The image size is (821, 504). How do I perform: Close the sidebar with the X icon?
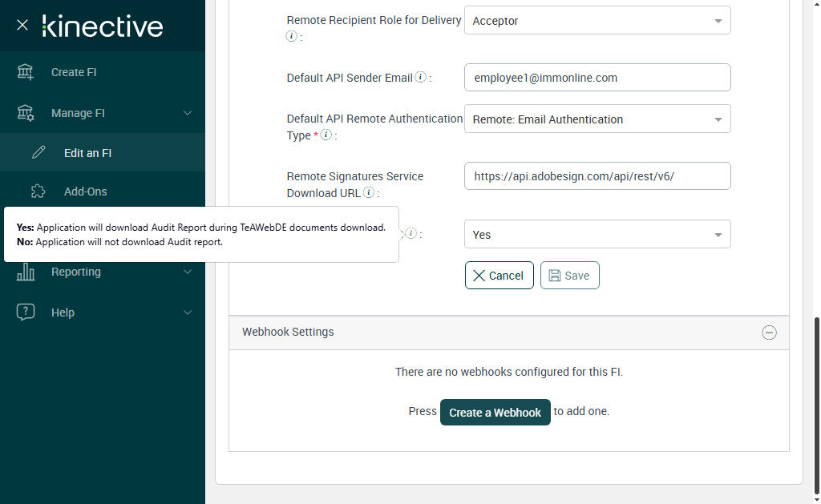pyautogui.click(x=22, y=25)
